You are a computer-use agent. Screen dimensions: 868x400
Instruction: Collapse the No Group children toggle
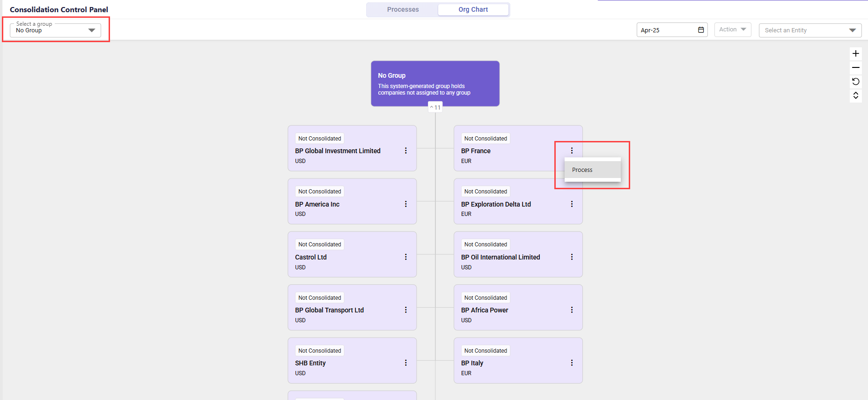click(435, 108)
